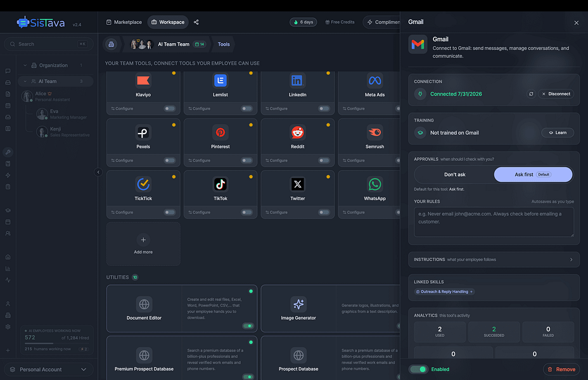Image resolution: width=588 pixels, height=380 pixels.
Task: Switch to the Workspace tab
Action: (x=168, y=22)
